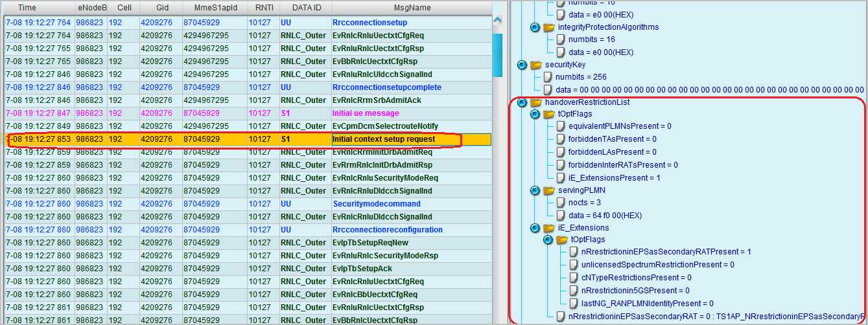Click the DATA ID column header
Screen dimensions: 868x325
click(x=305, y=8)
